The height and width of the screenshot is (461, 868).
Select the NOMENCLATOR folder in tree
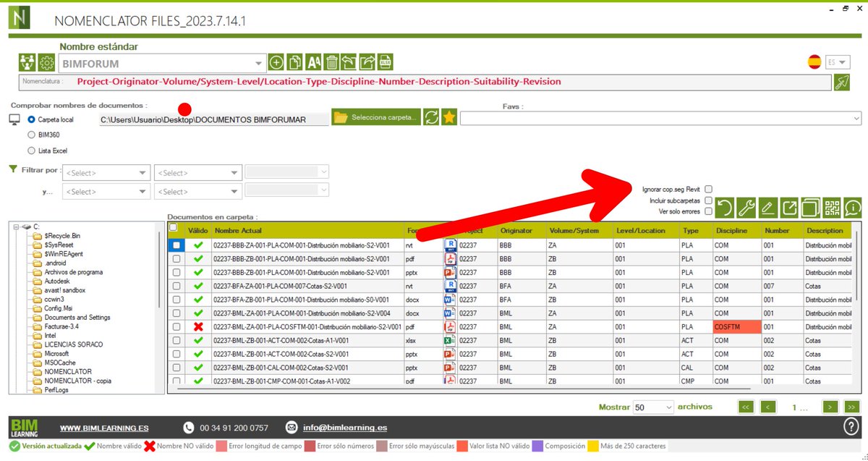click(x=68, y=371)
